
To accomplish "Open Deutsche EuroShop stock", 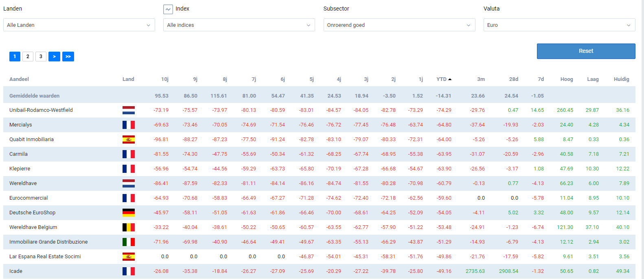I will point(32,213).
